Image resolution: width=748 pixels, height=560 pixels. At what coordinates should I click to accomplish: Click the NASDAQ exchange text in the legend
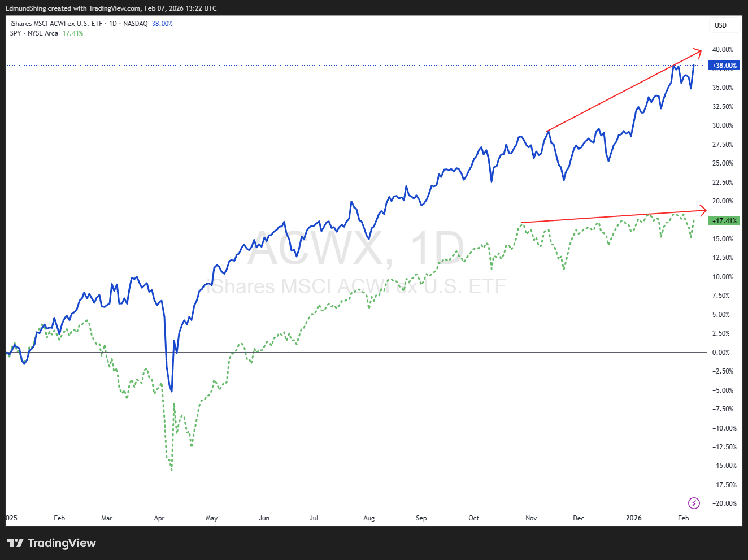(136, 24)
